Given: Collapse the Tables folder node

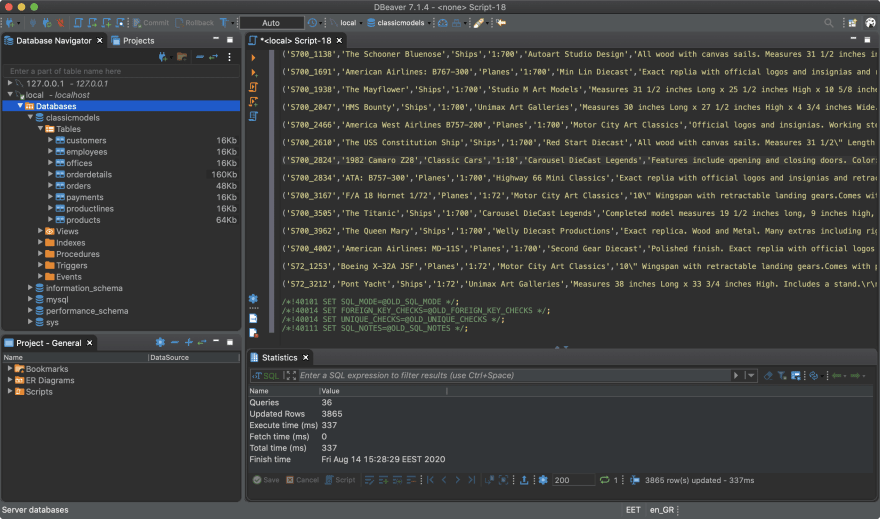Looking at the screenshot, I should point(40,128).
